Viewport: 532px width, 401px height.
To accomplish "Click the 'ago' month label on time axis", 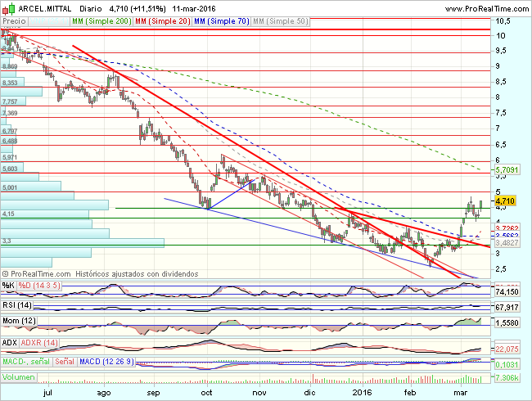I will pos(103,393).
